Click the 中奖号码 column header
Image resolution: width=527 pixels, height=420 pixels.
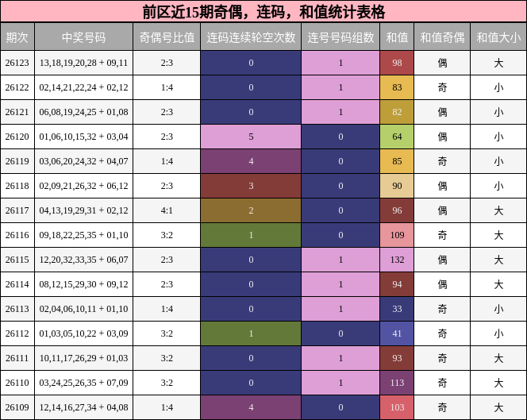83,37
